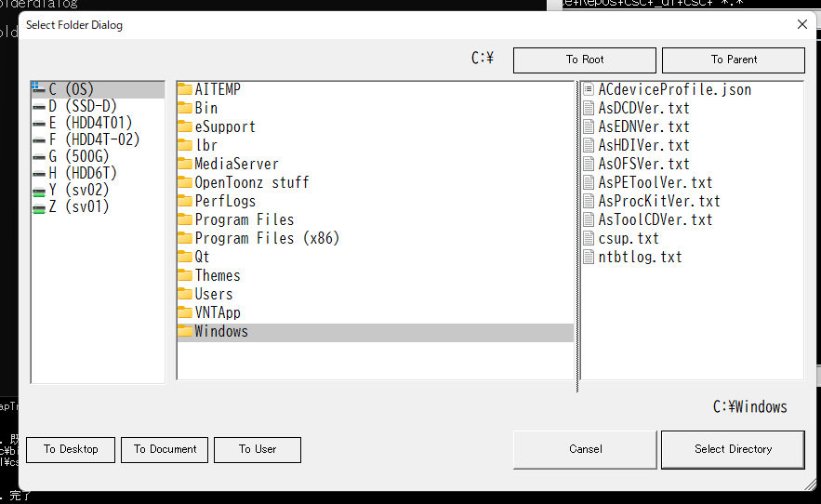Click the AsDCDVer.txt file icon
This screenshot has width=821, height=504.
(589, 108)
